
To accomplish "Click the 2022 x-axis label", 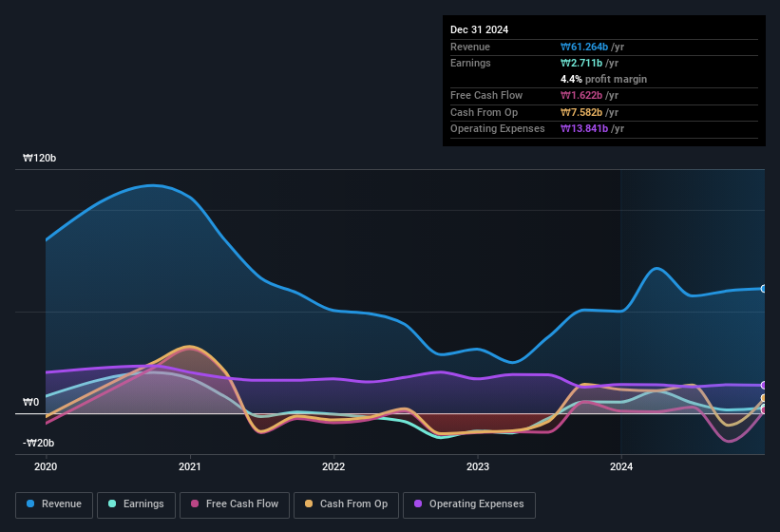I will 333,466.
